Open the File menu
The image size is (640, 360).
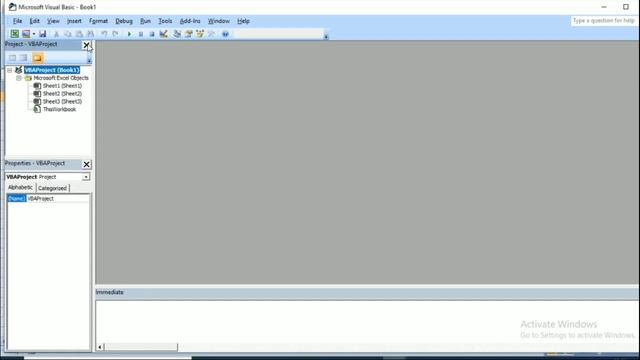coord(17,21)
